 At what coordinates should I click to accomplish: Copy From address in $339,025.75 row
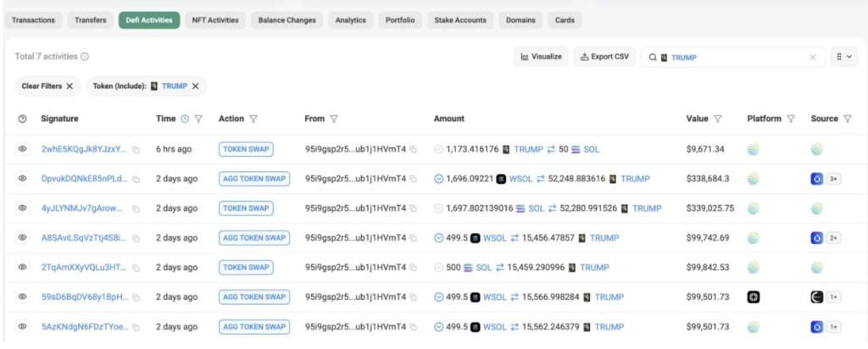tap(413, 208)
